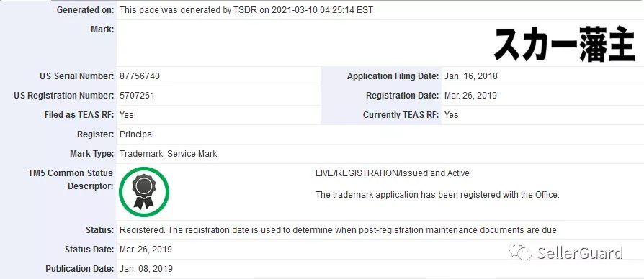The height and width of the screenshot is (279, 644).
Task: Click the Register value Principal
Action: click(137, 134)
